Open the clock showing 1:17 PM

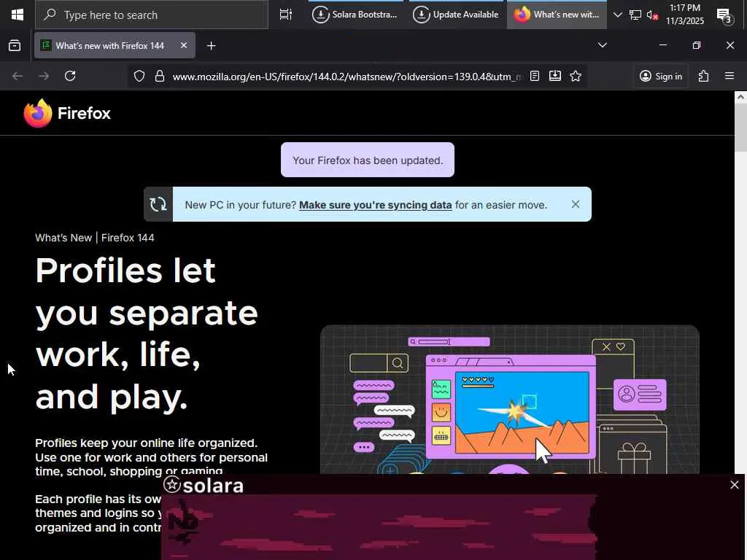coord(684,15)
